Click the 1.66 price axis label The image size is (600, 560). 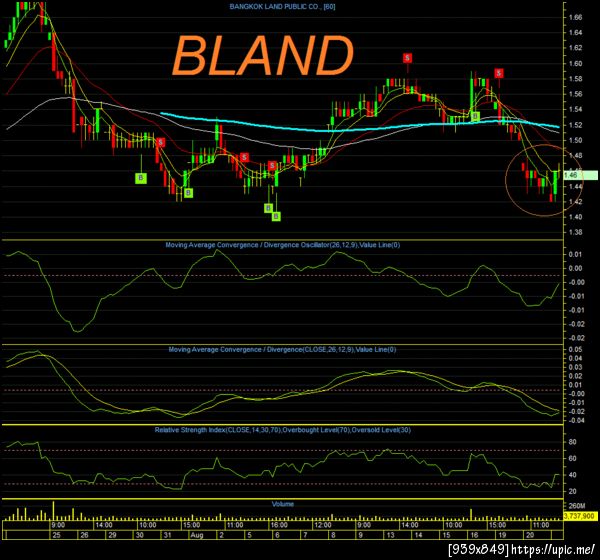click(x=575, y=17)
